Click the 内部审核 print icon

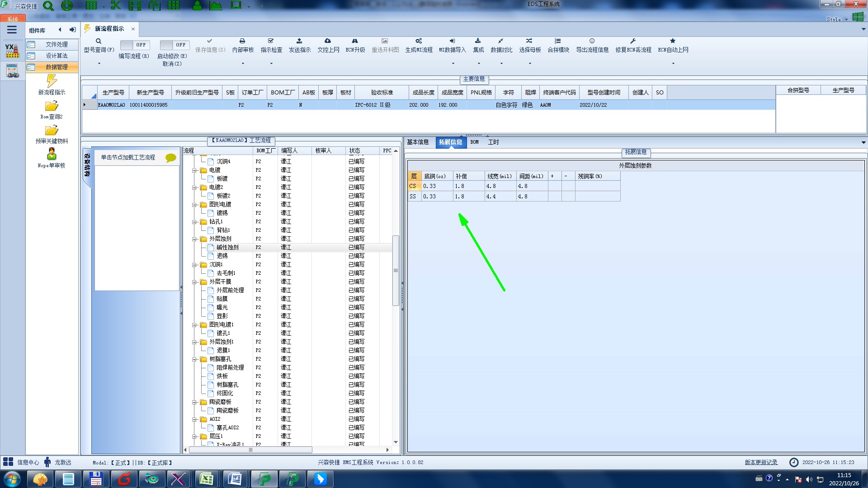(x=242, y=41)
